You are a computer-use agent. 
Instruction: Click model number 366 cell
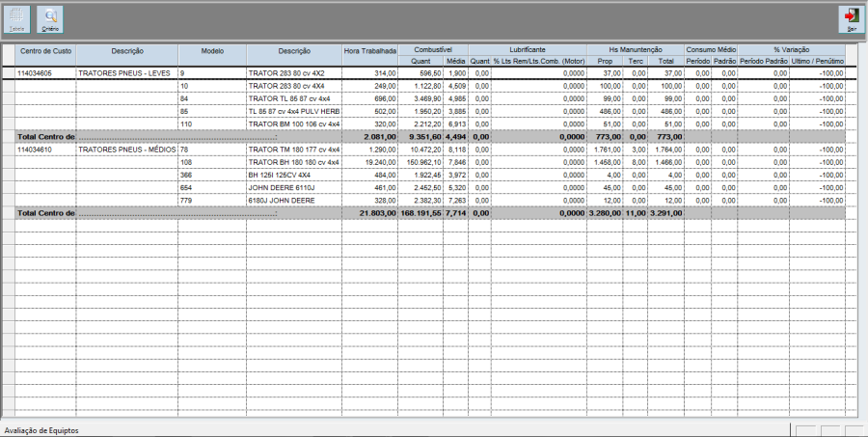click(212, 175)
